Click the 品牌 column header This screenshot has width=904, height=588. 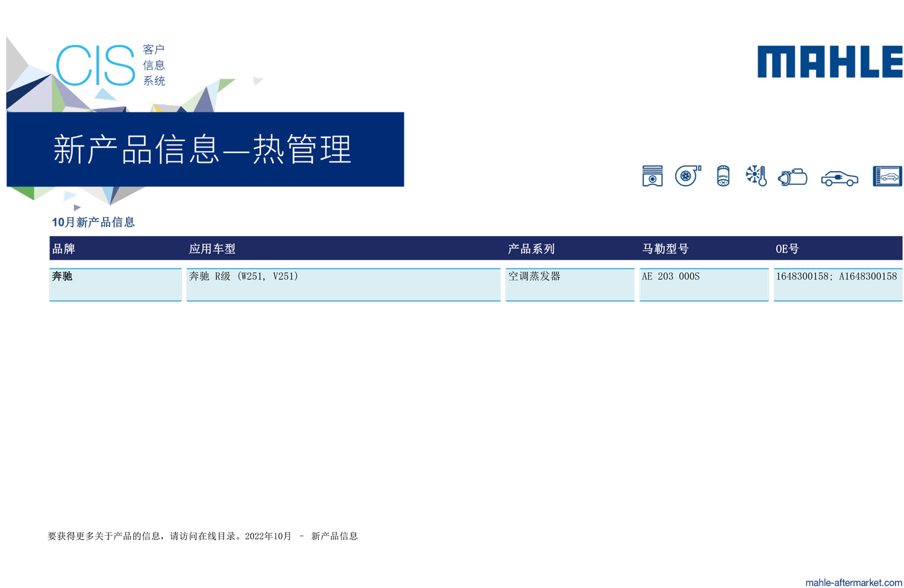[64, 248]
